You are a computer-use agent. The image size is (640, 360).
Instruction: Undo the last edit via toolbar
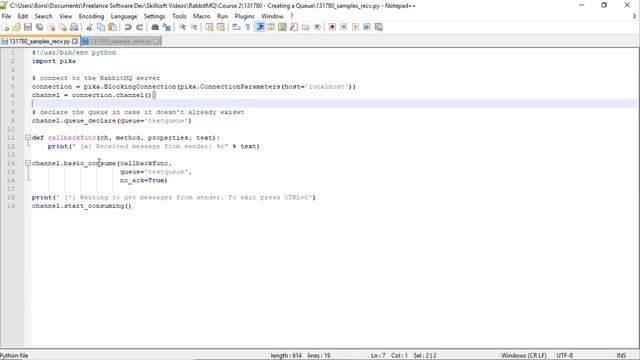pos(128,27)
